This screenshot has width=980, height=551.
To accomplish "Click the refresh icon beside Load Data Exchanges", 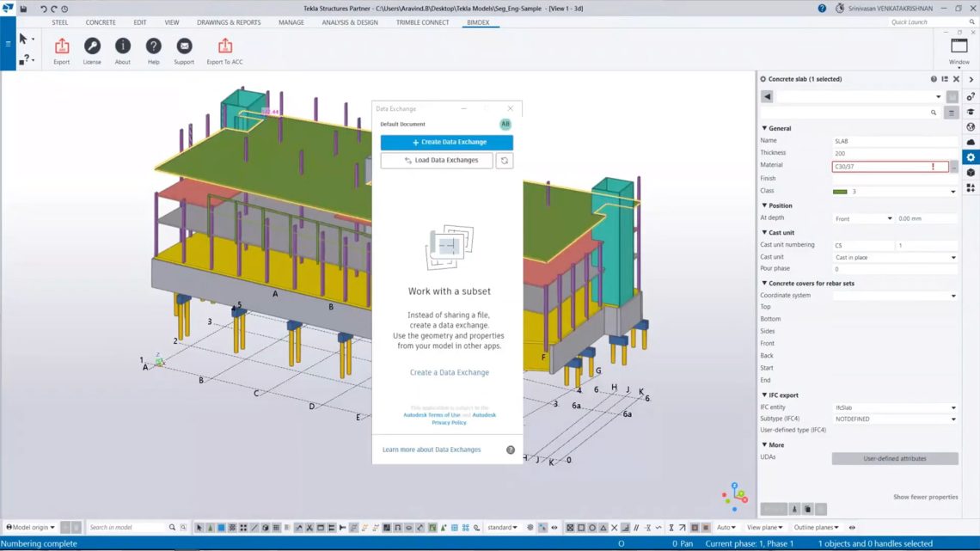I will pyautogui.click(x=505, y=161).
